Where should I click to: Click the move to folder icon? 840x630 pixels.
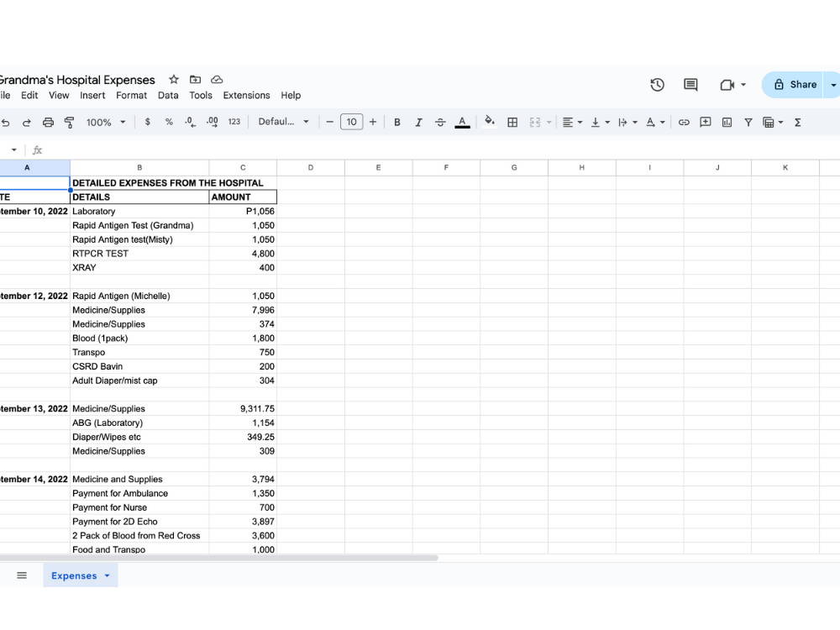tap(195, 79)
